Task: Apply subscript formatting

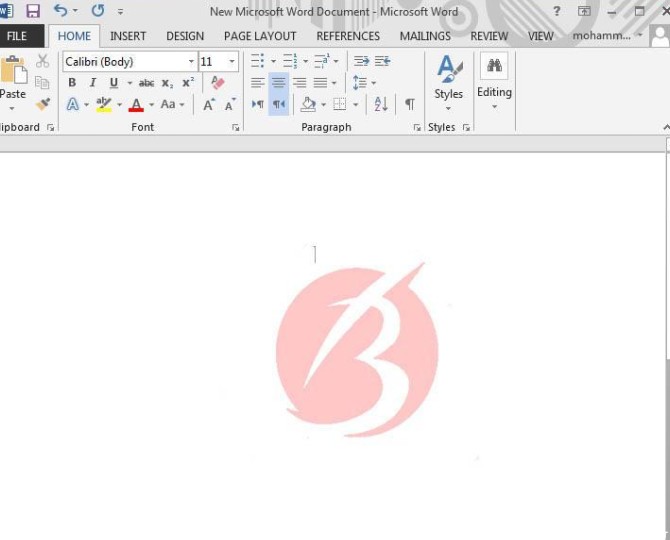Action: 167,83
